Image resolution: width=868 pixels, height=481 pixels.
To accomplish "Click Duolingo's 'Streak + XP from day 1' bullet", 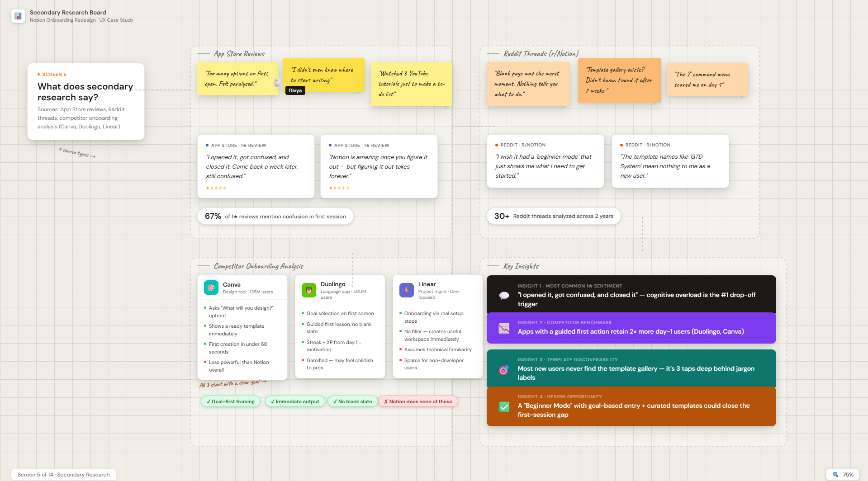I will tap(334, 346).
